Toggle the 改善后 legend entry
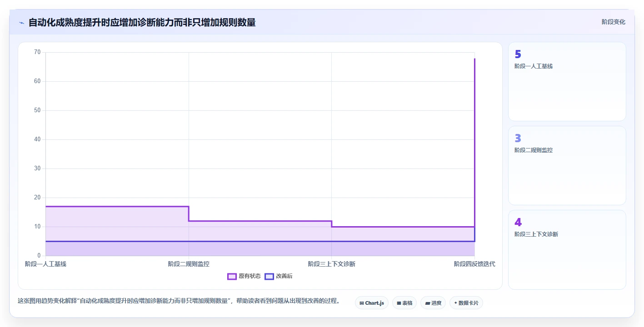 [279, 276]
